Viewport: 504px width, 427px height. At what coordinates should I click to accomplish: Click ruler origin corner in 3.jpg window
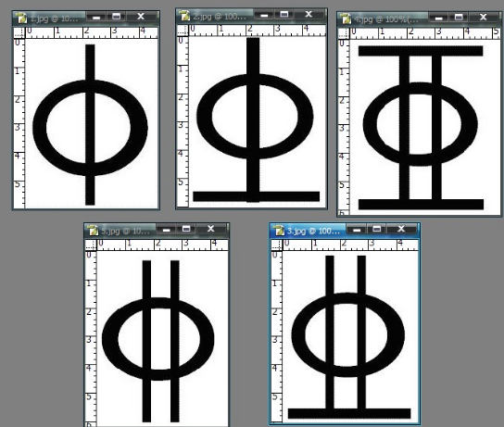point(276,245)
